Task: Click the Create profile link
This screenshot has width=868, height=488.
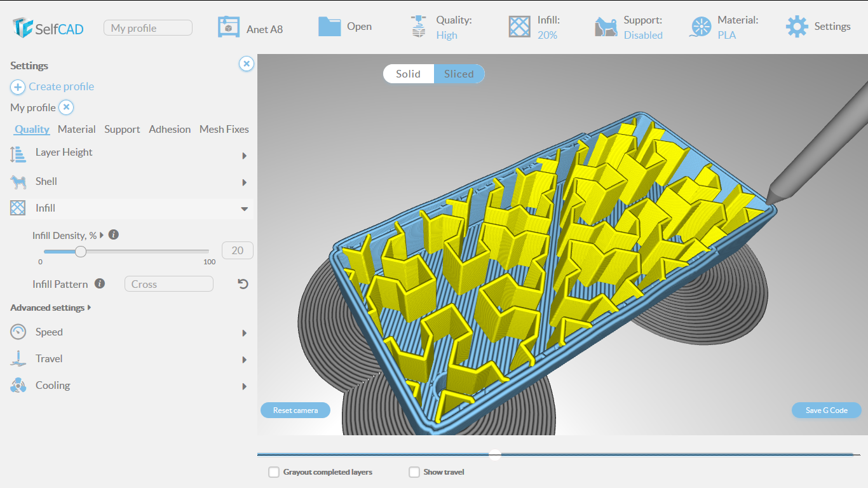Action: 61,86
